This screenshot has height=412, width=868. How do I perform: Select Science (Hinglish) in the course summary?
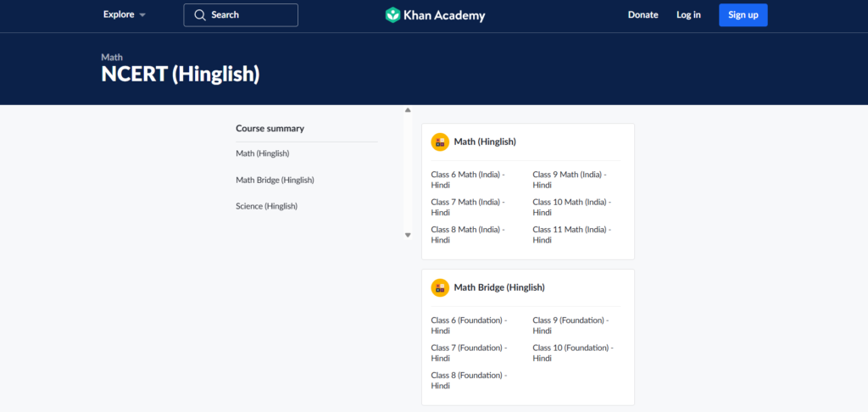point(266,206)
